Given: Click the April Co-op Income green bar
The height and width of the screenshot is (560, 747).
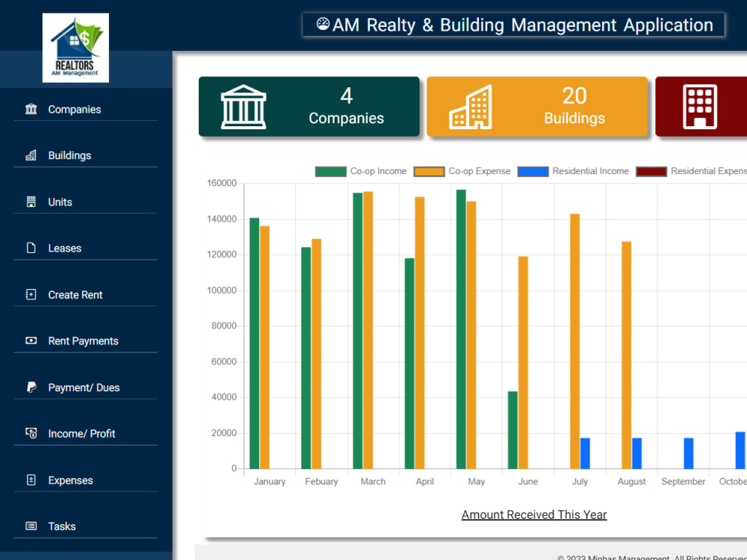Looking at the screenshot, I should tap(409, 364).
